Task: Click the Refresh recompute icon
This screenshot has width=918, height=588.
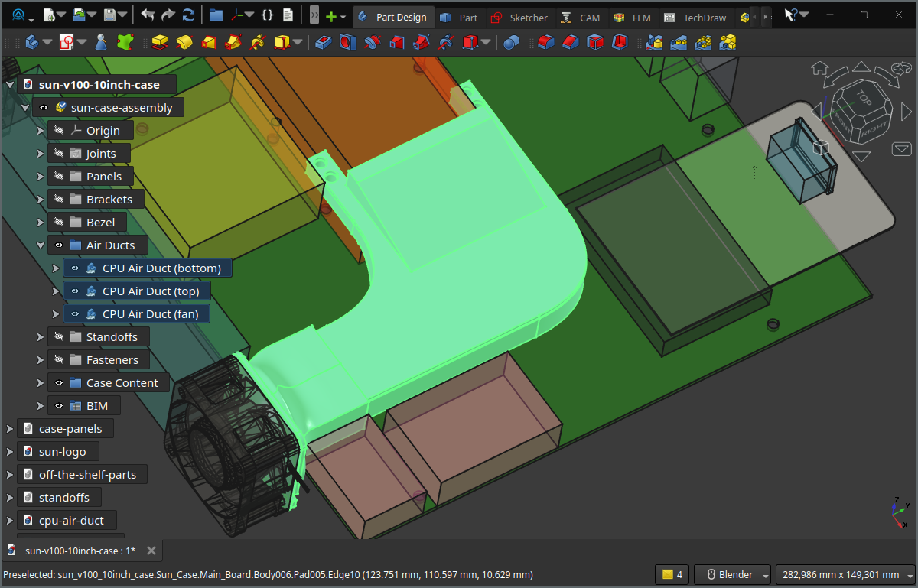Action: tap(188, 15)
